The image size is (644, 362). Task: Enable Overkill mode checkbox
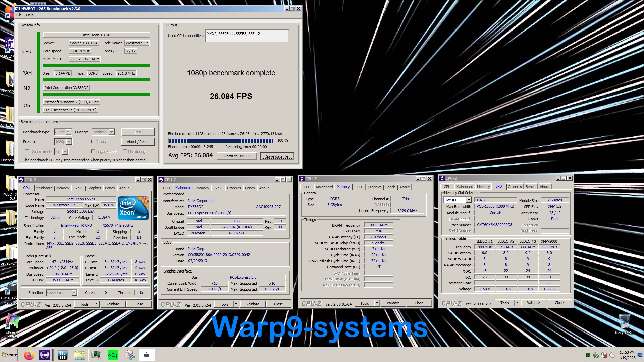[x=27, y=152]
